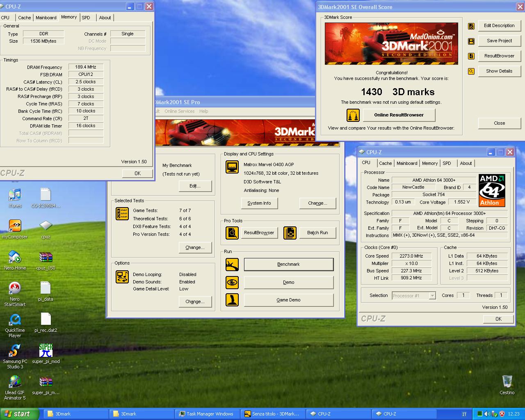Click the Game Demo joystick icon
The image size is (525, 420).
click(232, 300)
